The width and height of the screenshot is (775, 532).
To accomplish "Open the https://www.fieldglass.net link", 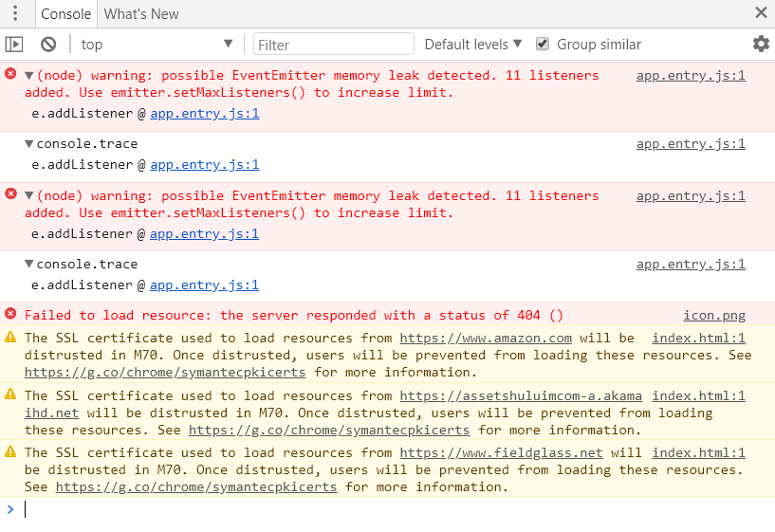I will click(x=501, y=452).
